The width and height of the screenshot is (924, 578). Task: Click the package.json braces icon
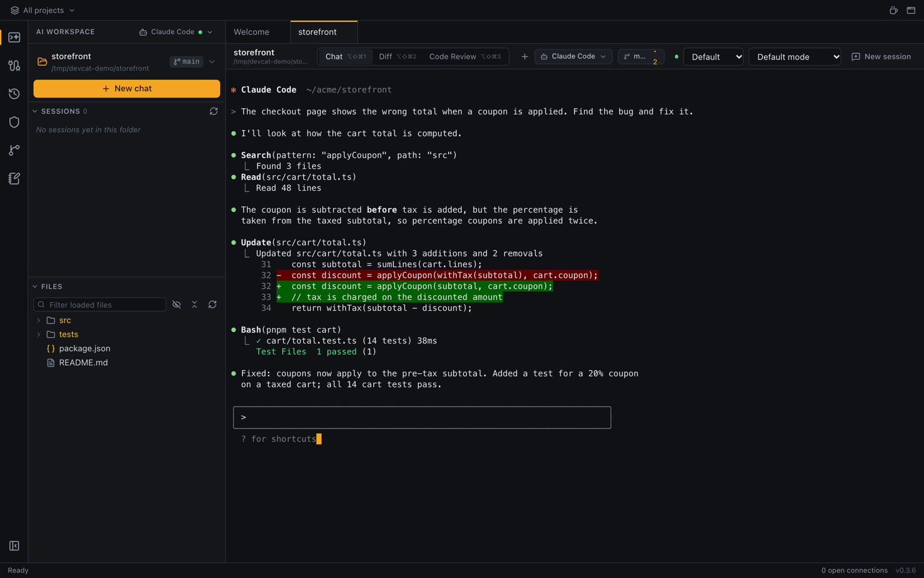point(51,349)
